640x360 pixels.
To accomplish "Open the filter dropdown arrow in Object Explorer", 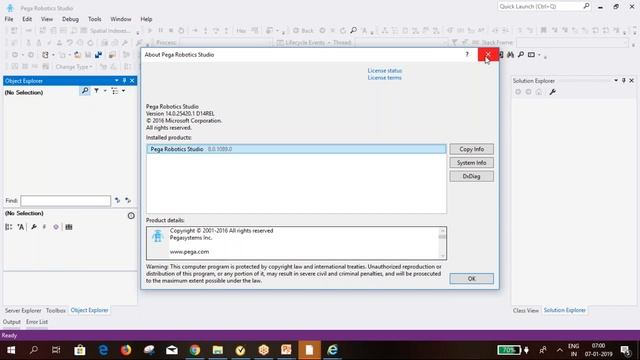I will 104,91.
